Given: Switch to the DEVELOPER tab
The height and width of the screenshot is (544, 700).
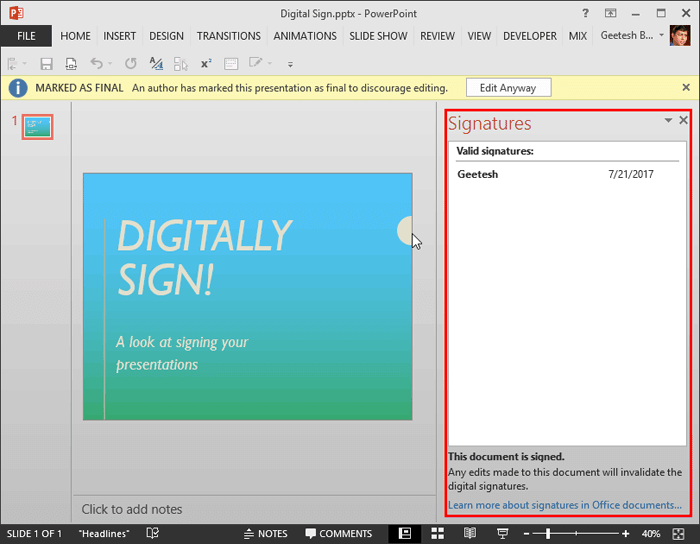Looking at the screenshot, I should pyautogui.click(x=530, y=36).
